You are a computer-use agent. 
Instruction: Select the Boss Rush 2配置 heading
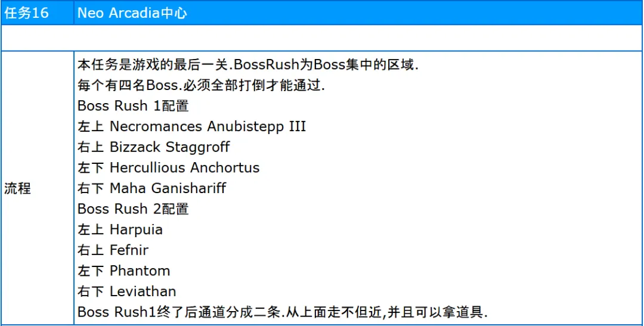click(133, 209)
